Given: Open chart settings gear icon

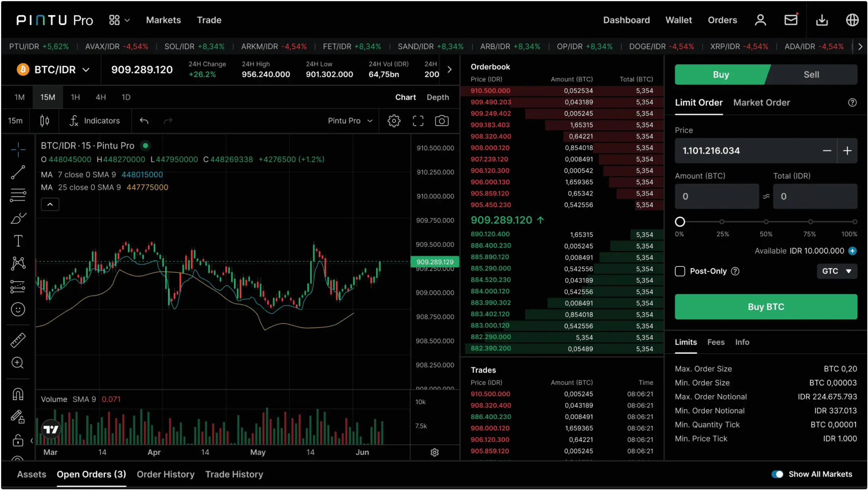Looking at the screenshot, I should [x=393, y=121].
